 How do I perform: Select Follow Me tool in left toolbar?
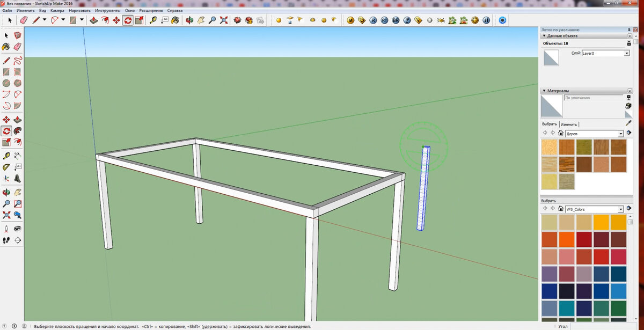pyautogui.click(x=18, y=130)
